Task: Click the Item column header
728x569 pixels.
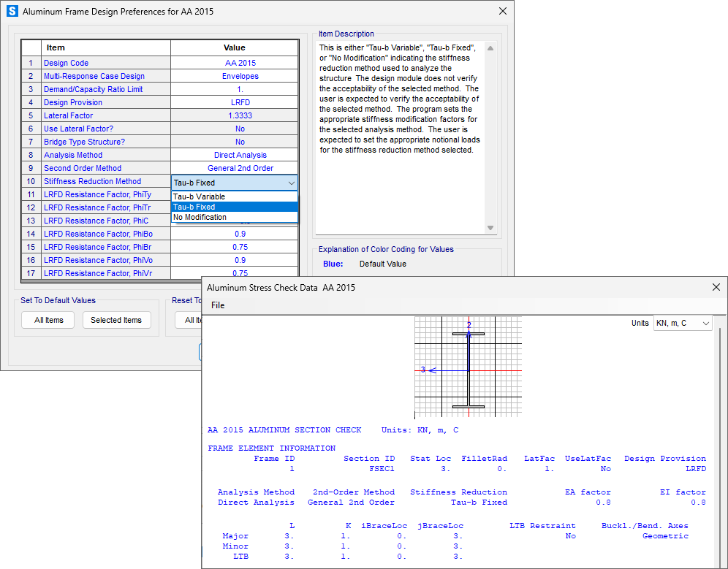Action: pos(106,47)
